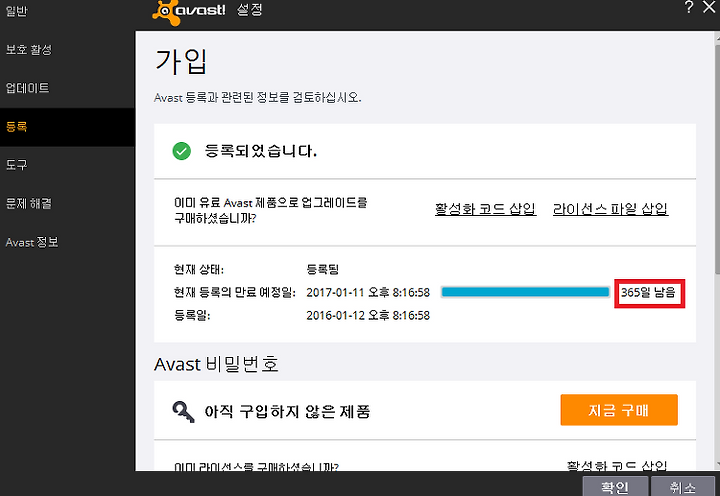Open the 도구 settings section
This screenshot has width=720, height=496.
point(17,164)
